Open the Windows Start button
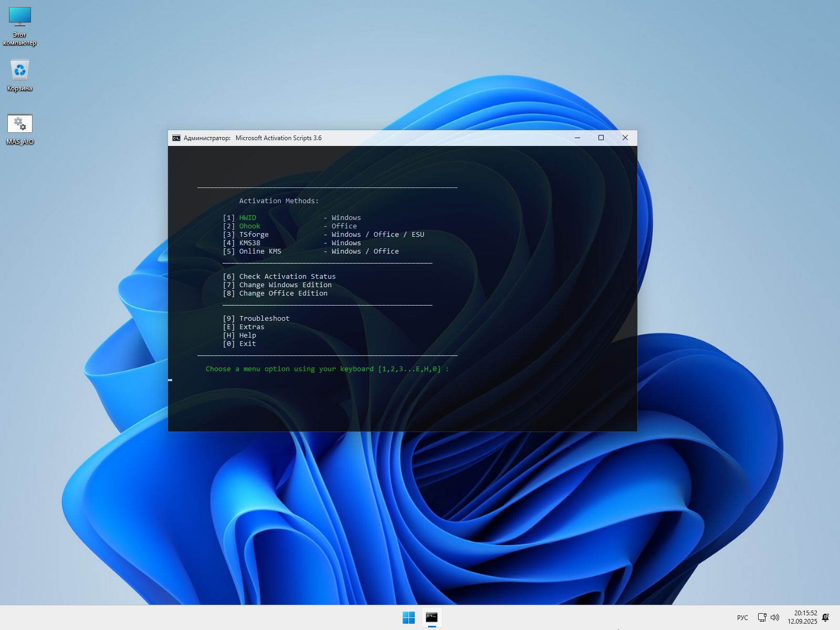Screen dimensions: 840x630 click(408, 617)
